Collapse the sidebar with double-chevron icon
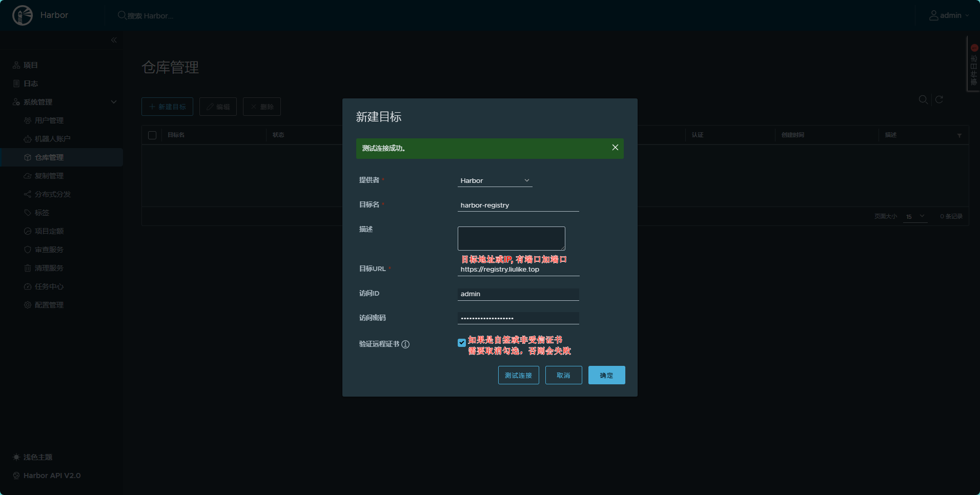The image size is (980, 495). click(x=114, y=40)
